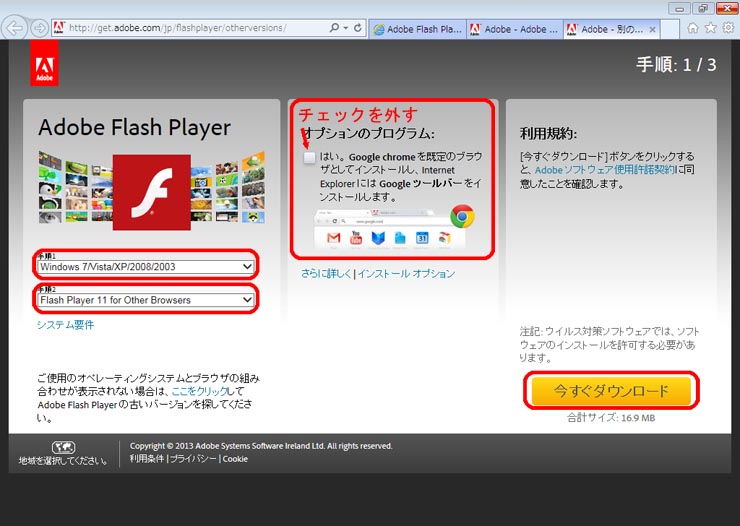Click the red Flash Player logo image
Viewport: 740px width, 526px height.
point(151,192)
